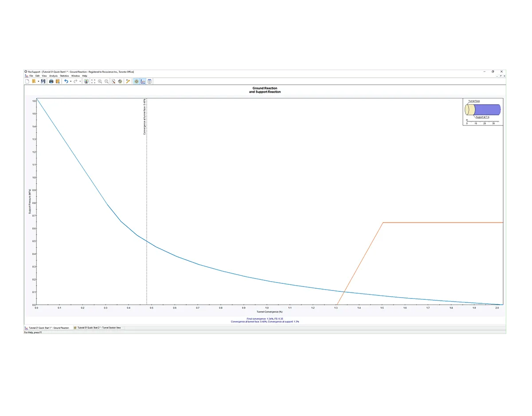
Task: Click 'Convergence at tunnel face: 0.48%' summary line
Action: tap(249, 322)
